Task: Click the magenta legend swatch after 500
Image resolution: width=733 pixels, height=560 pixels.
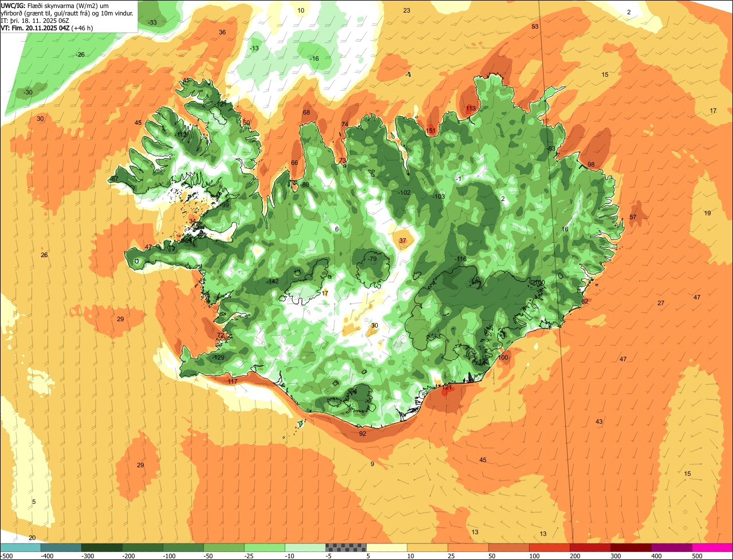Action: (712, 547)
